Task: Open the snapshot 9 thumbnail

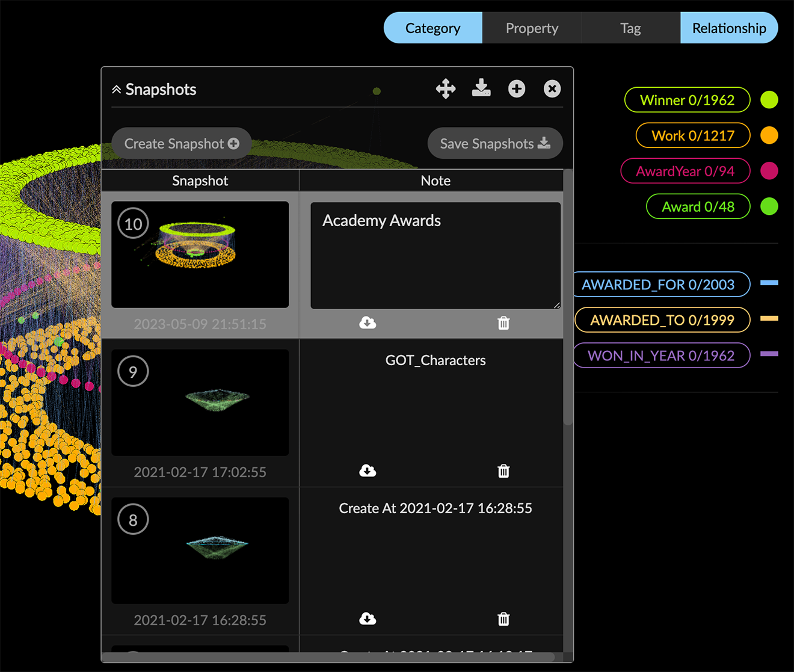Action: pyautogui.click(x=200, y=402)
